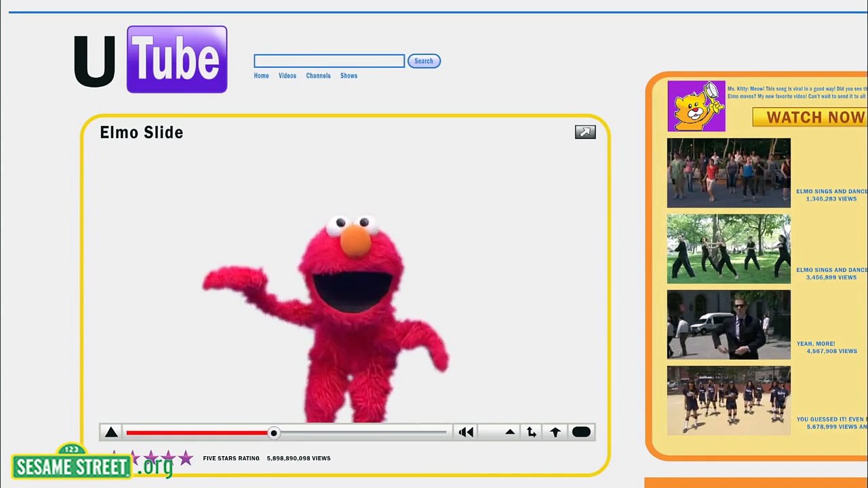Click the video progress slider knob

(273, 432)
